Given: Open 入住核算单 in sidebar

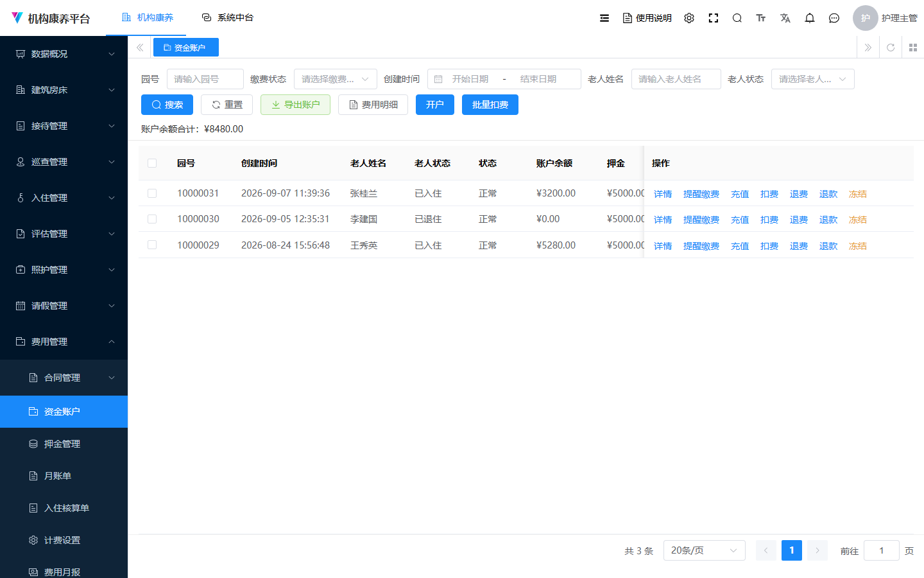Looking at the screenshot, I should click(x=64, y=508).
